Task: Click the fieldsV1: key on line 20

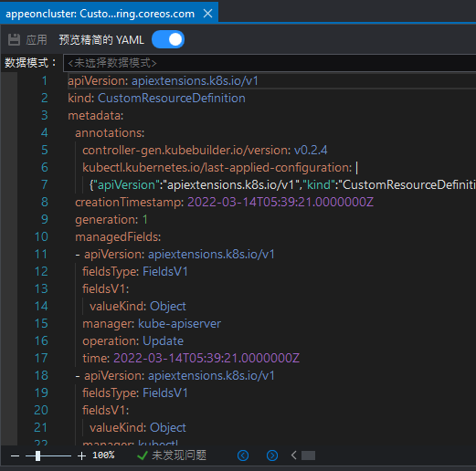Action: pos(106,411)
